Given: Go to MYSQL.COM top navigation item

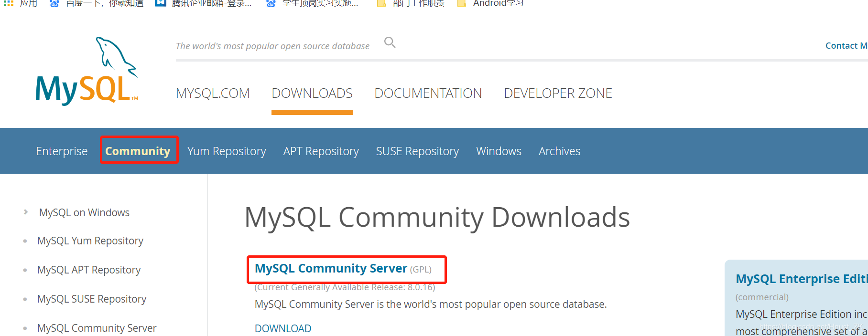Looking at the screenshot, I should (x=213, y=93).
